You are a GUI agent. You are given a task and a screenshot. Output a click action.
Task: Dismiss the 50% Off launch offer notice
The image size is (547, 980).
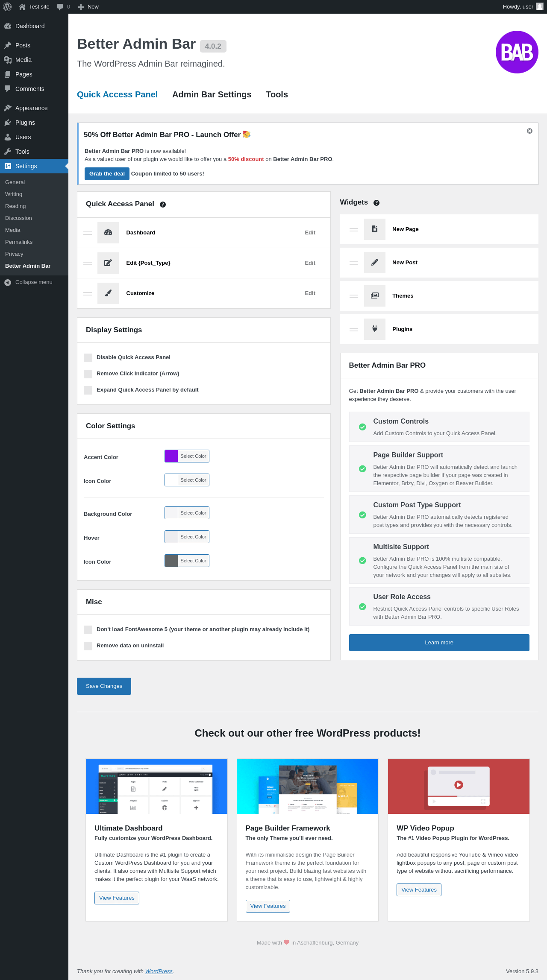tap(529, 131)
